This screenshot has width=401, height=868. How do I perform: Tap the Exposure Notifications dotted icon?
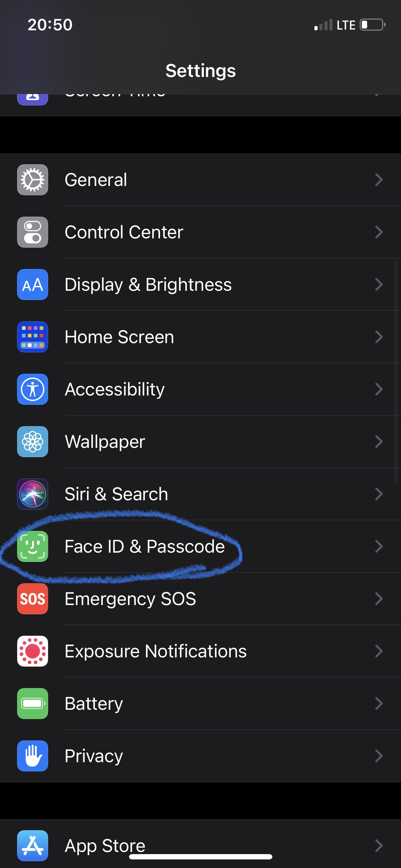point(32,651)
